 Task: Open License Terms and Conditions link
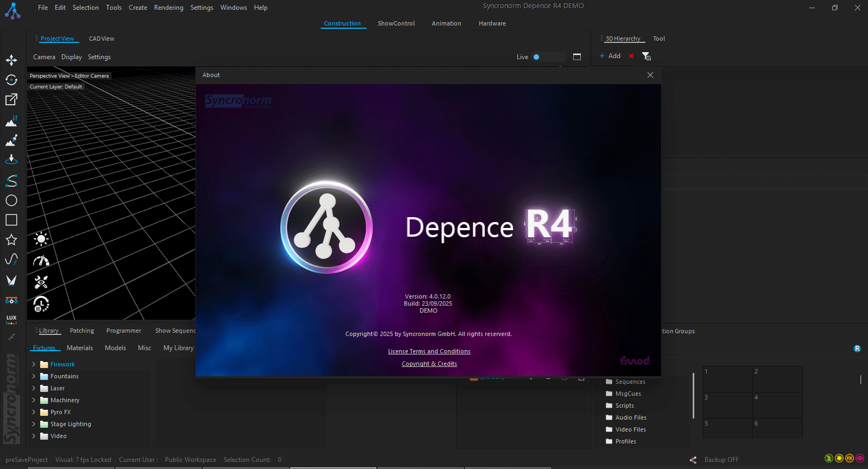coord(429,351)
